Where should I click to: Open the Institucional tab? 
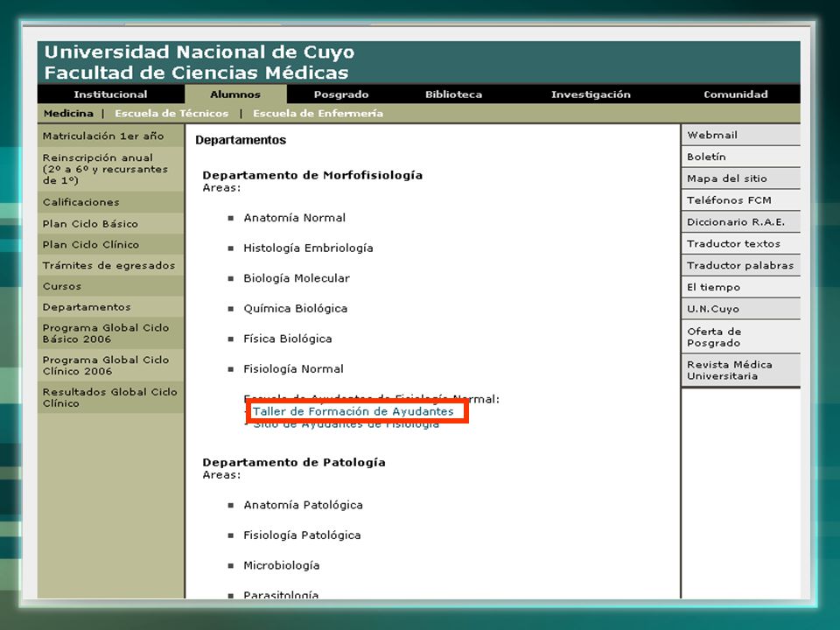[x=110, y=94]
